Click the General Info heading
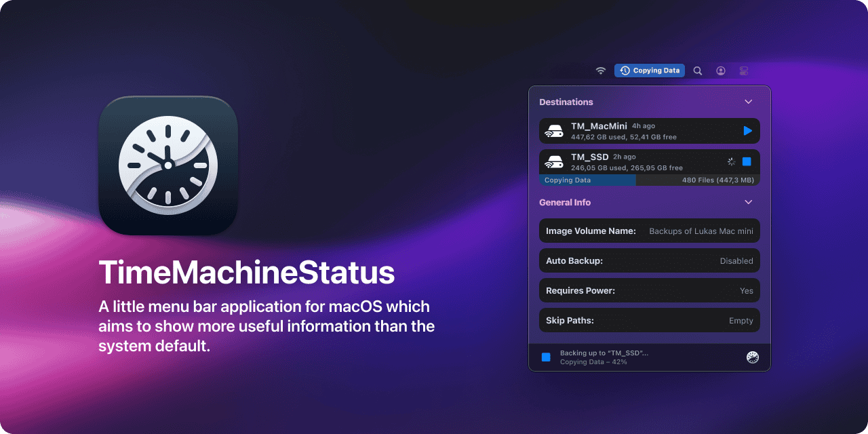The width and height of the screenshot is (868, 434). [565, 202]
